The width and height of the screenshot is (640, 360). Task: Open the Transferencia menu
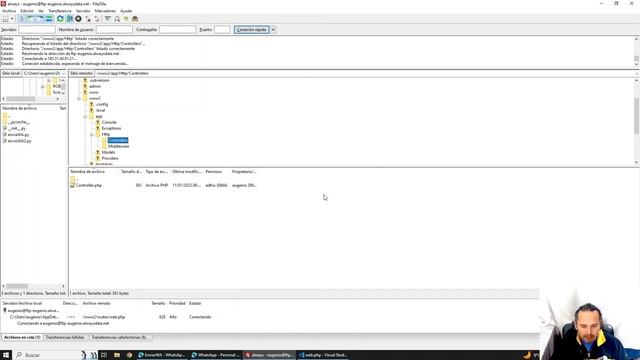60,11
